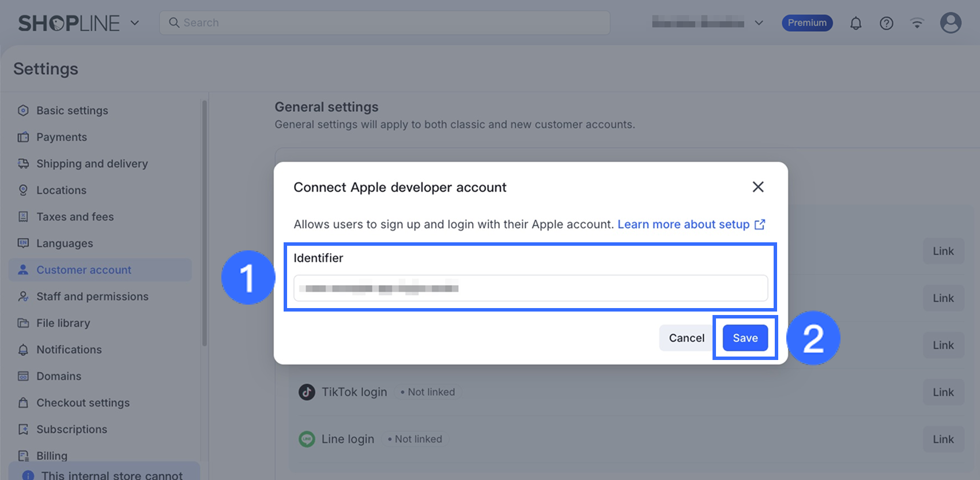Click the notifications bell icon
The image size is (980, 480).
click(856, 23)
